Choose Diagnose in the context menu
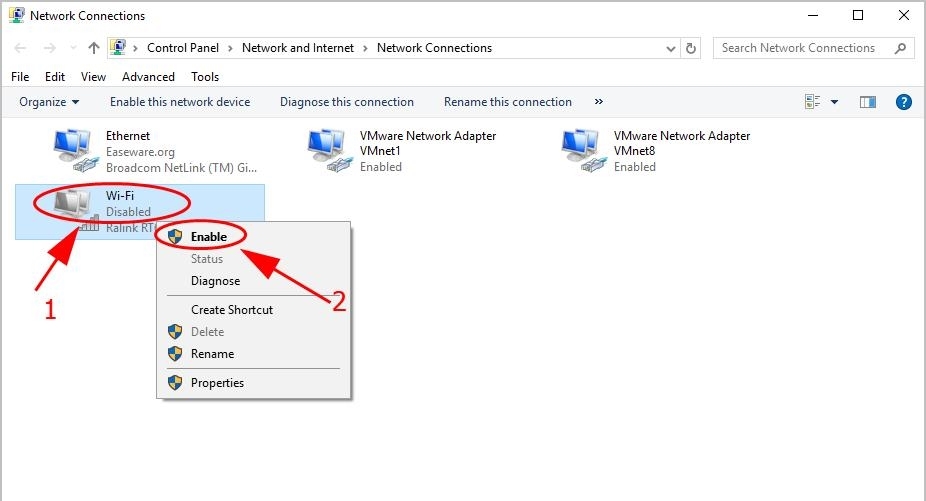This screenshot has width=926, height=501. click(254, 281)
